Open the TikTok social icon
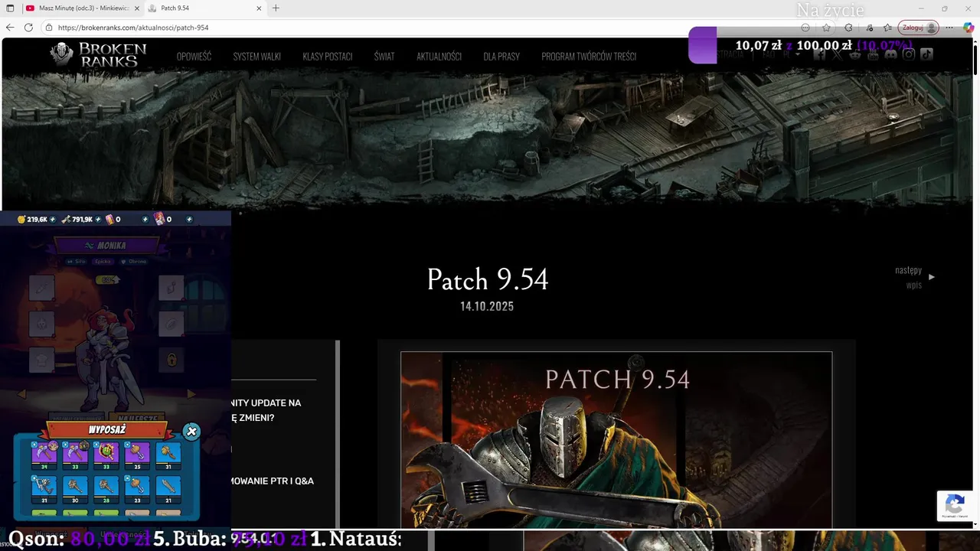The image size is (980, 551). [926, 54]
